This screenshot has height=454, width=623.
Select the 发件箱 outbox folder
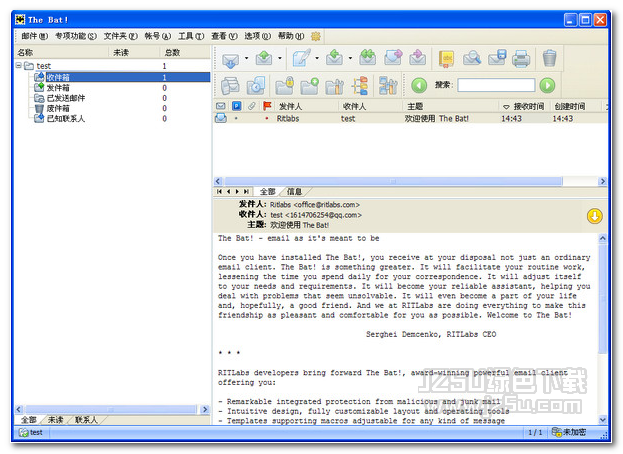click(58, 87)
